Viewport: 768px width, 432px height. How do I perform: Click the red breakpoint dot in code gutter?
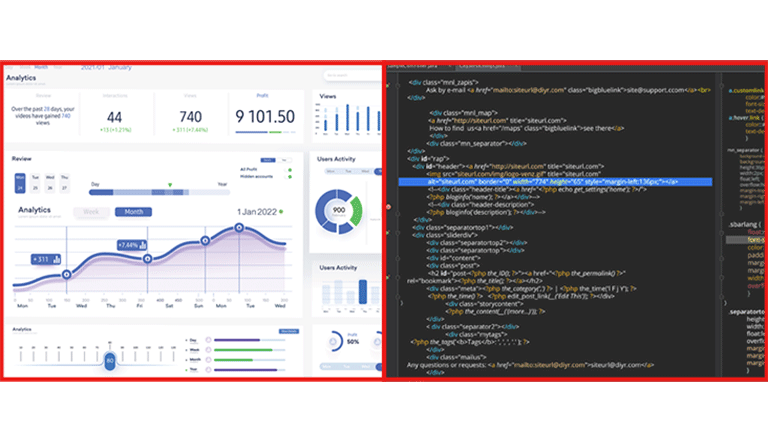click(x=388, y=207)
